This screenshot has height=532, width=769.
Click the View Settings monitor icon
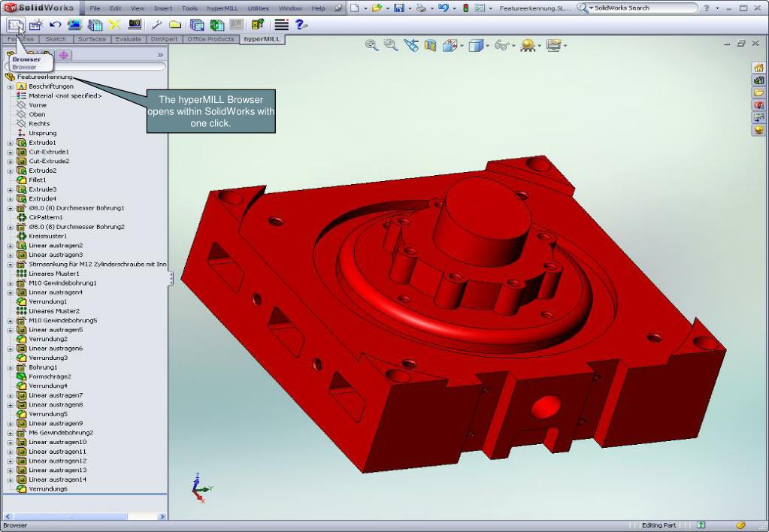554,46
